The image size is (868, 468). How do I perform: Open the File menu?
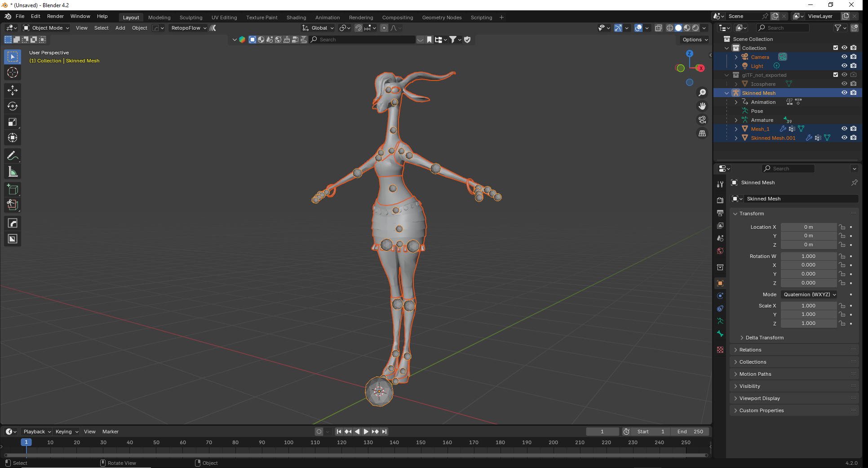[20, 16]
